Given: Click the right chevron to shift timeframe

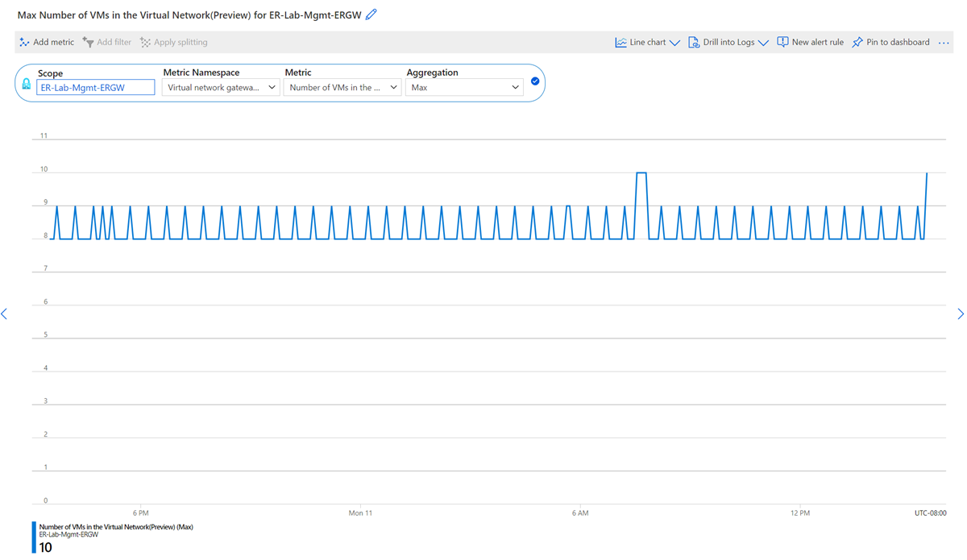Looking at the screenshot, I should (x=960, y=313).
